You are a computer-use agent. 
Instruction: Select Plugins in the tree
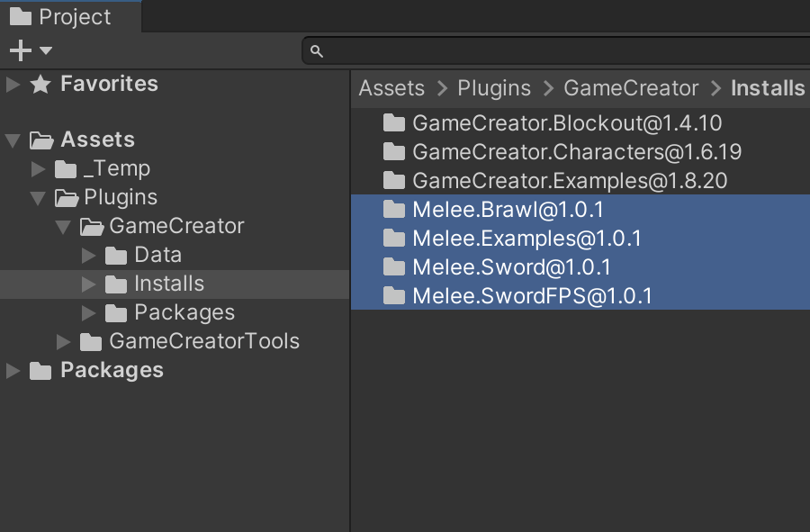(121, 197)
